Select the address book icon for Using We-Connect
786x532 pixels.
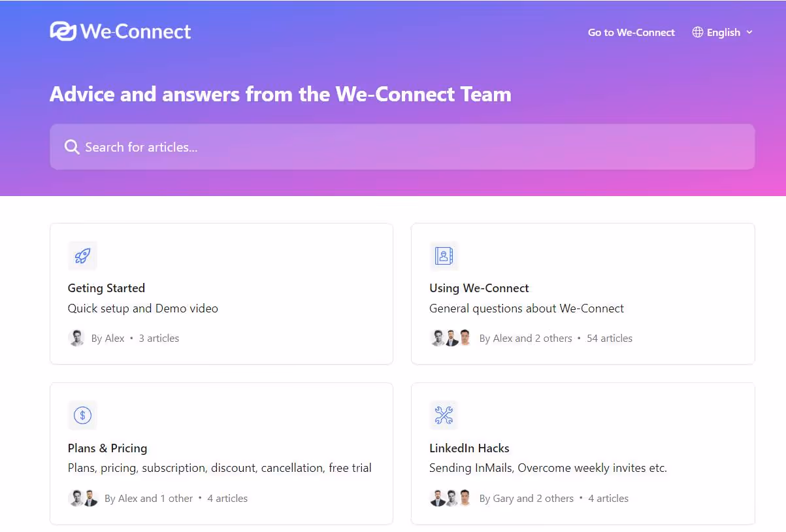444,256
